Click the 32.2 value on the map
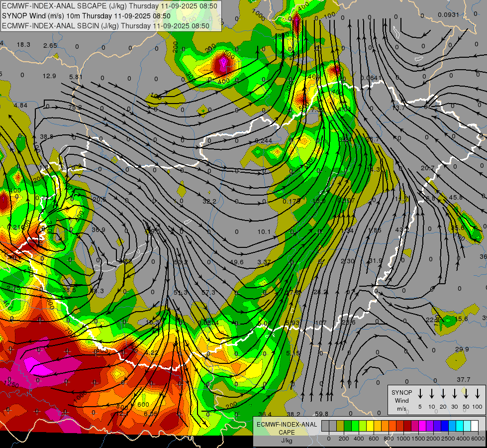This screenshot has height=448, width=487. pyautogui.click(x=209, y=201)
